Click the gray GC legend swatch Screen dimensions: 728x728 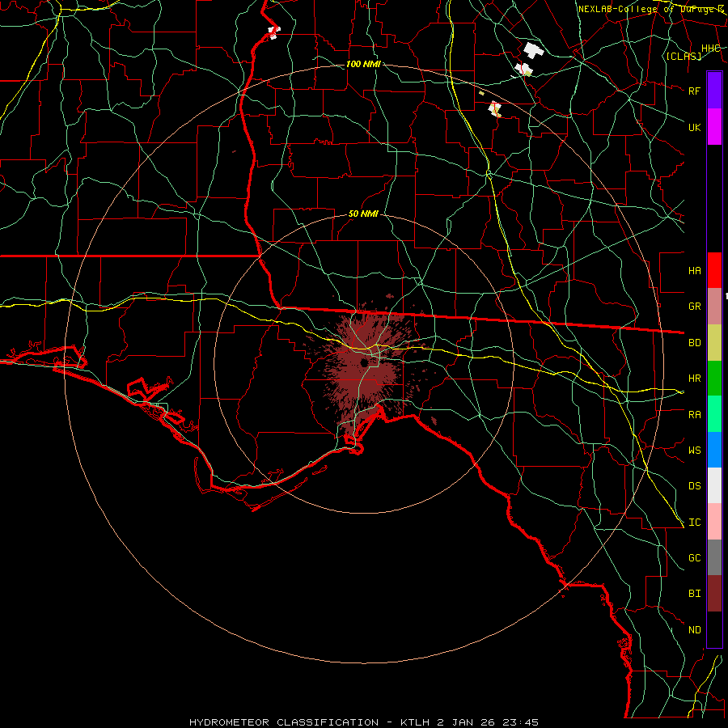coord(714,557)
